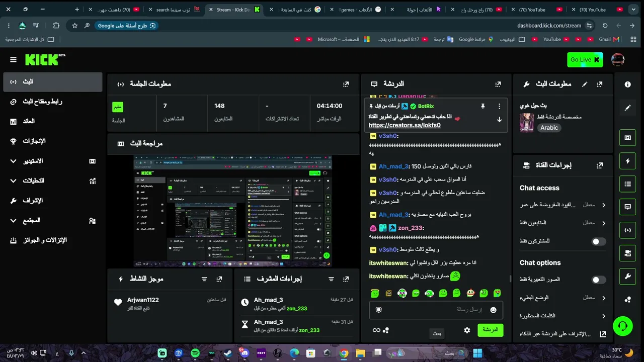Open Steam from the Windows taskbar
Viewport: 644px width, 362px height.
pyautogui.click(x=228, y=353)
